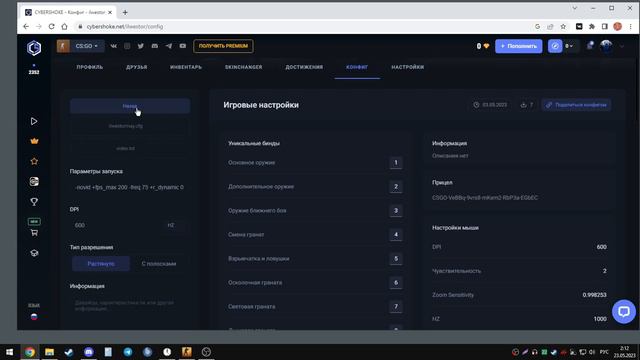
Task: Switch to the ДРУЗЬЯ tab
Action: point(137,67)
